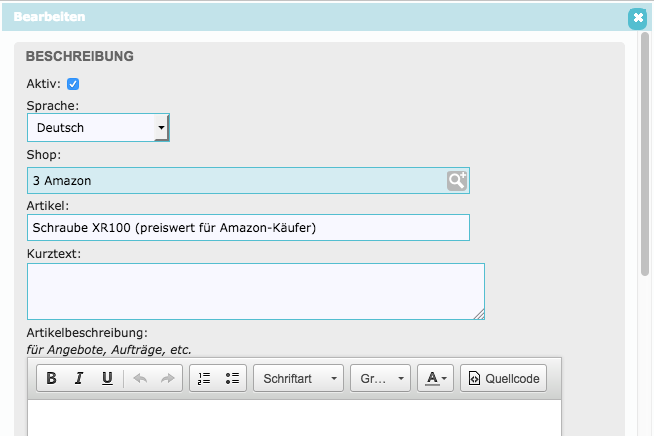The height and width of the screenshot is (436, 654).
Task: Focus the Kurztext text area
Action: [x=255, y=291]
